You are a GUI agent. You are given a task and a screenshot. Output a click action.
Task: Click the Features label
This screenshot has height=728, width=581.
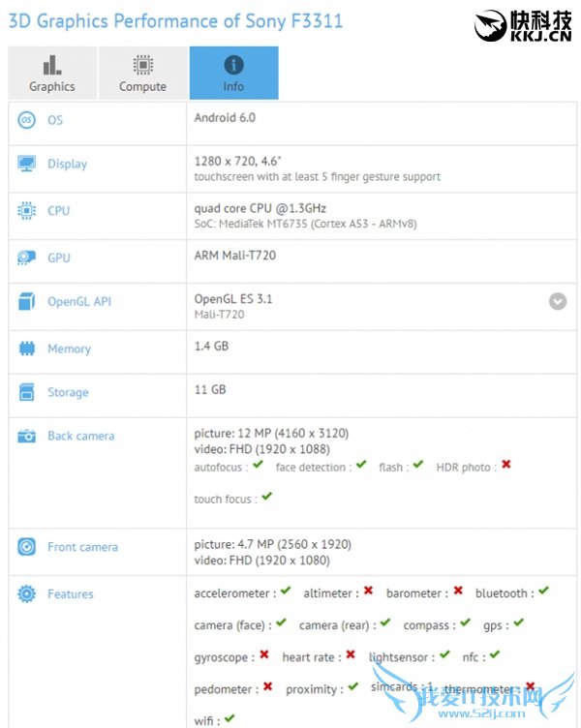[71, 593]
